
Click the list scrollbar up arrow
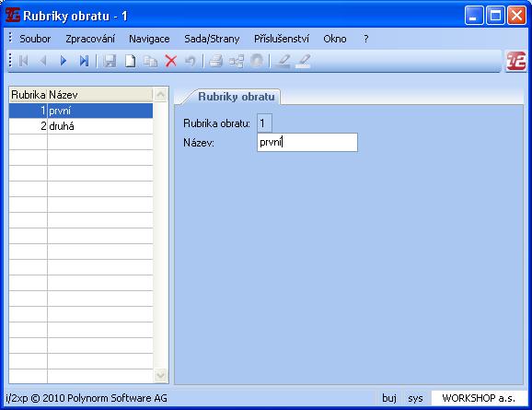161,95
